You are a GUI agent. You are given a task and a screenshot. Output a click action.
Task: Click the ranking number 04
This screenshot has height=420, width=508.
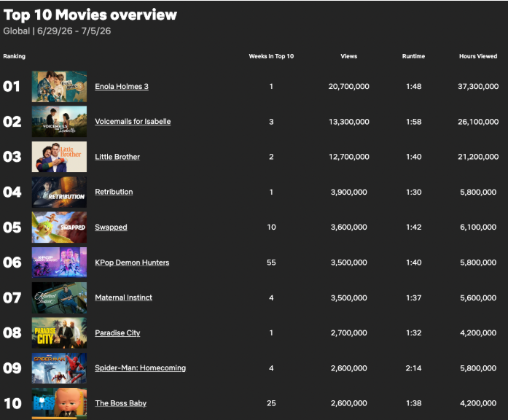(x=12, y=192)
